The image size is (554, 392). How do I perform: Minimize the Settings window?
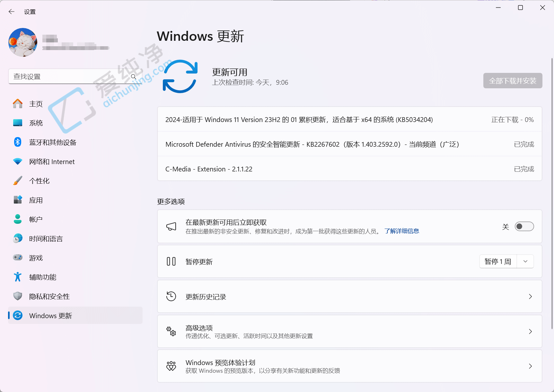(x=498, y=7)
